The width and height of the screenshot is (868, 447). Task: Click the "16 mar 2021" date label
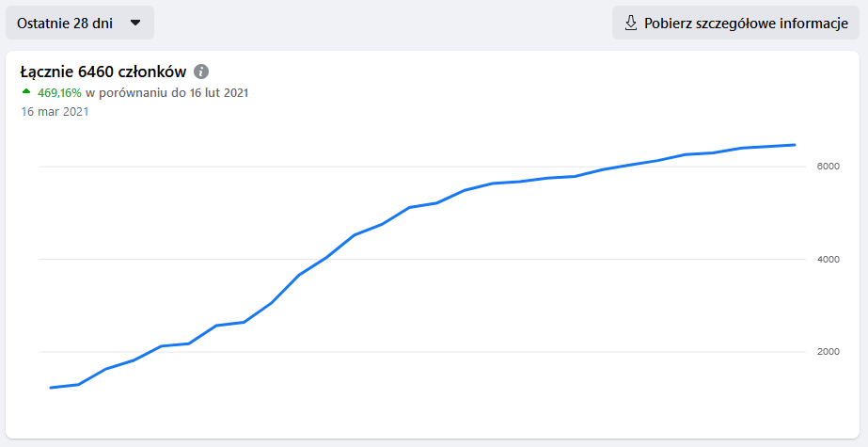[x=55, y=112]
